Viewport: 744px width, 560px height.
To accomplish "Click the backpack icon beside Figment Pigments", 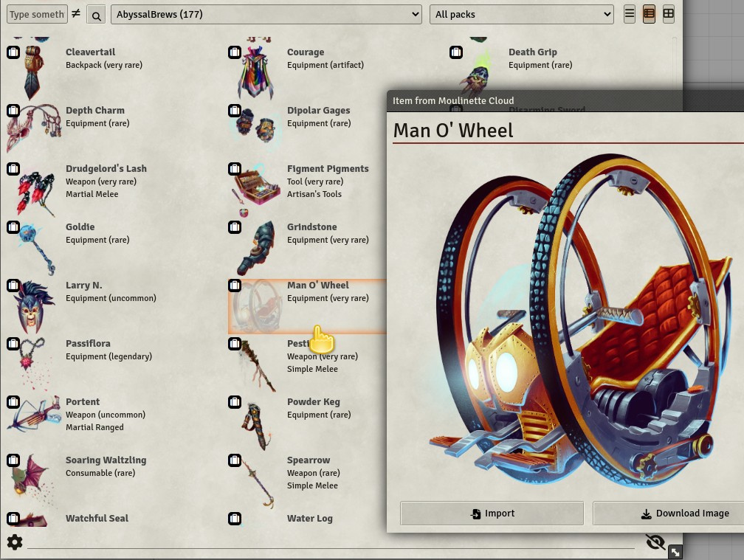I will point(235,169).
